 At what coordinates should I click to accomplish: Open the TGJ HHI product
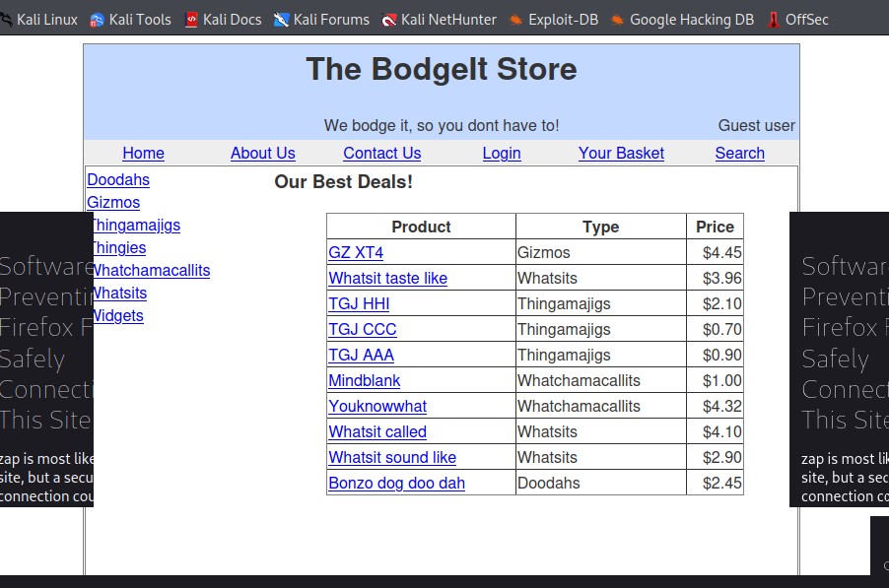(x=359, y=303)
